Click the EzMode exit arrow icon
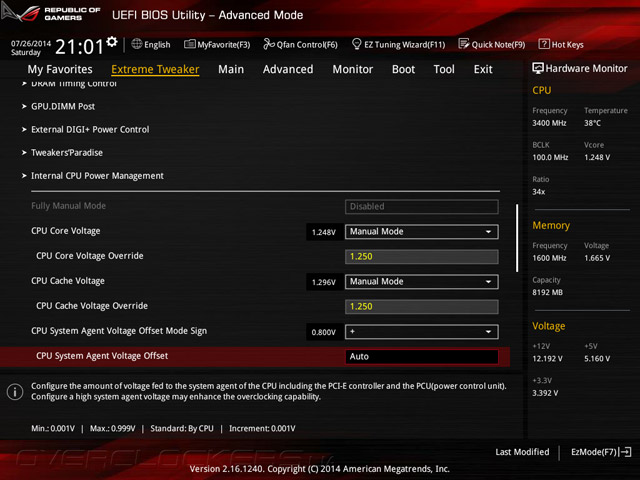 [625, 452]
